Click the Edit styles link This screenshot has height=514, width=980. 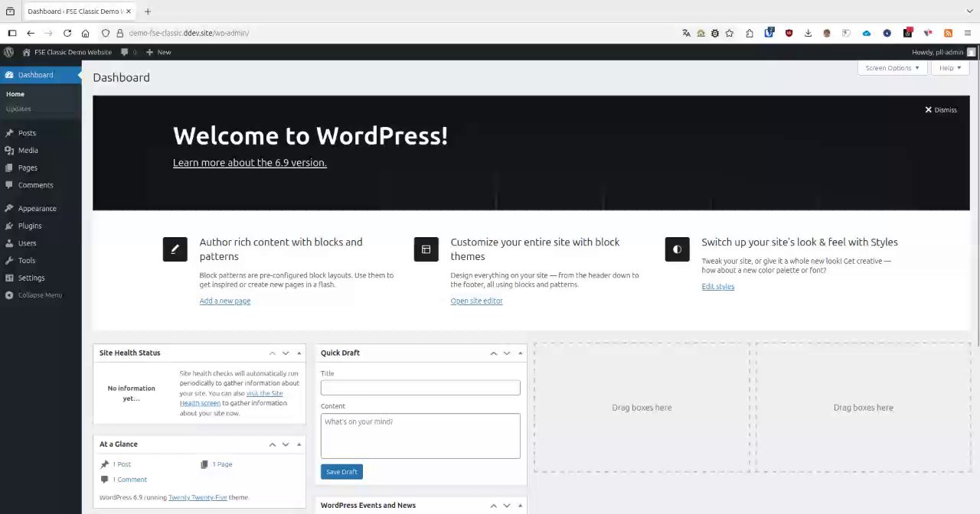[x=717, y=287]
